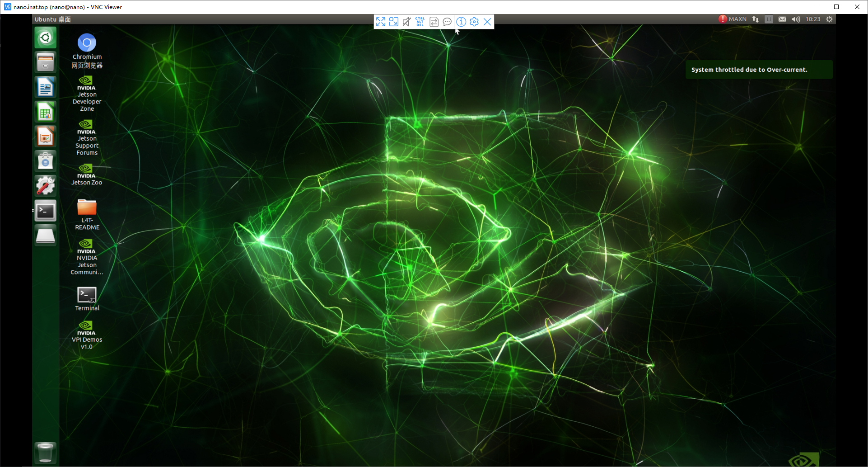
Task: Open the Li input method indicator
Action: tap(769, 19)
